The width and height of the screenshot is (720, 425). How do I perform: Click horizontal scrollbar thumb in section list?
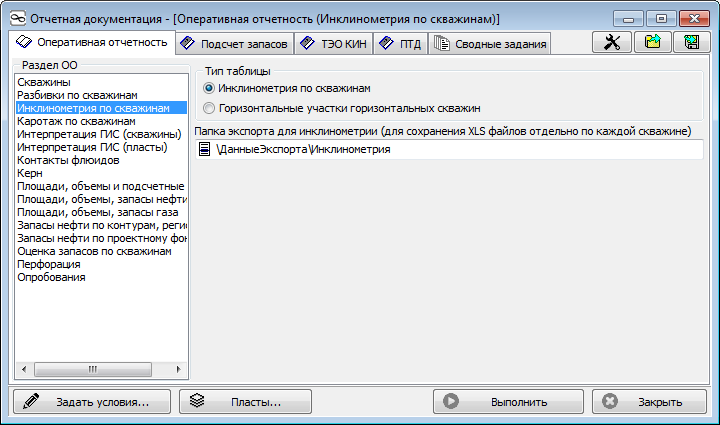coord(93,369)
